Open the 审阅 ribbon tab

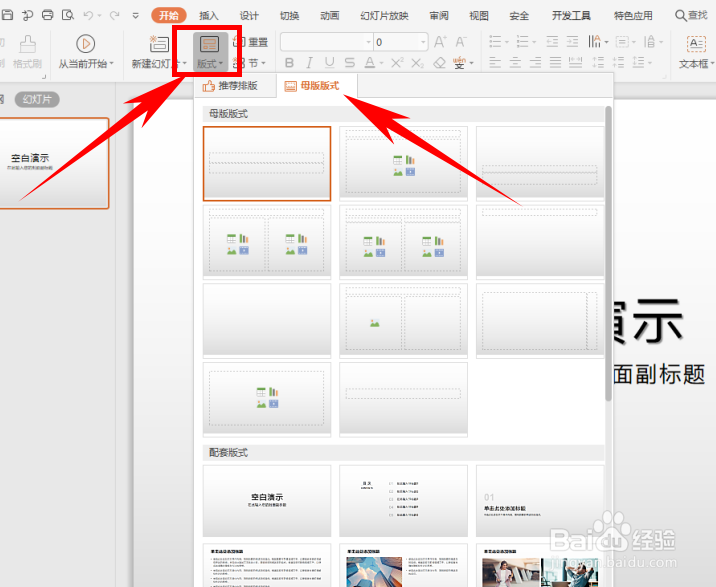point(439,16)
